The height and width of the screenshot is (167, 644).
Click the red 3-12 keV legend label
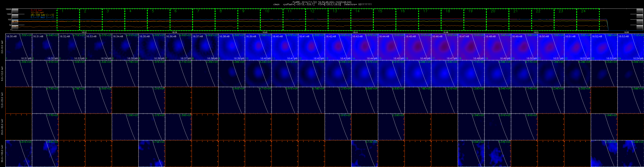click(37, 10)
